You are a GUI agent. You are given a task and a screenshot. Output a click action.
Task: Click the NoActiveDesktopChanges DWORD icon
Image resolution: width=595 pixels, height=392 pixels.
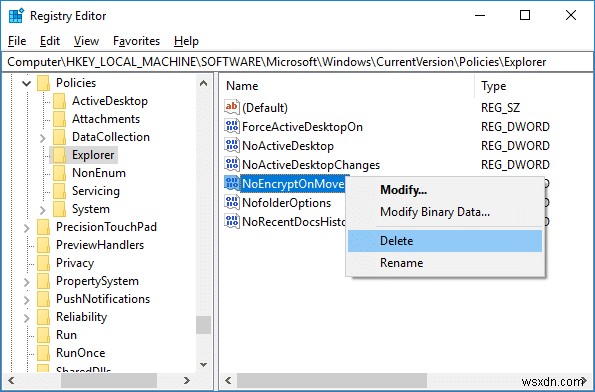tap(231, 164)
